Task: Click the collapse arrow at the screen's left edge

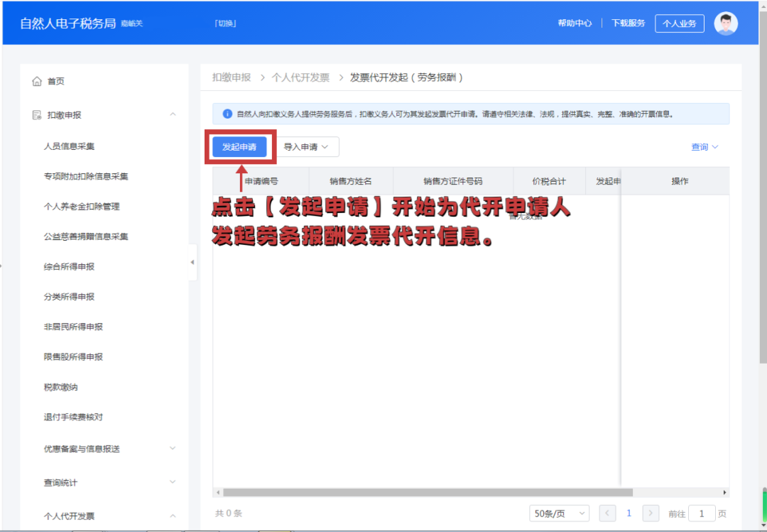Action: pos(3,266)
